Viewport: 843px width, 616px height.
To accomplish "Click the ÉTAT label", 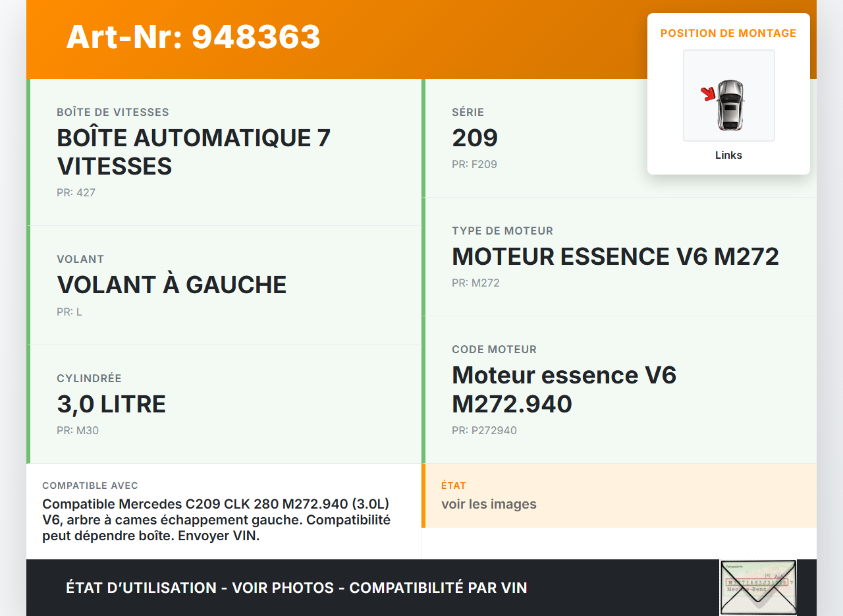I will click(x=454, y=486).
